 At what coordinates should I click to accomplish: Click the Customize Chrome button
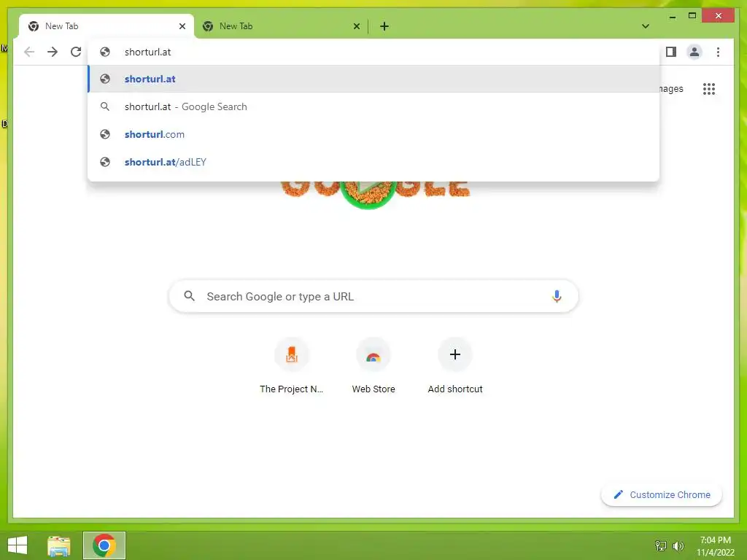(661, 495)
